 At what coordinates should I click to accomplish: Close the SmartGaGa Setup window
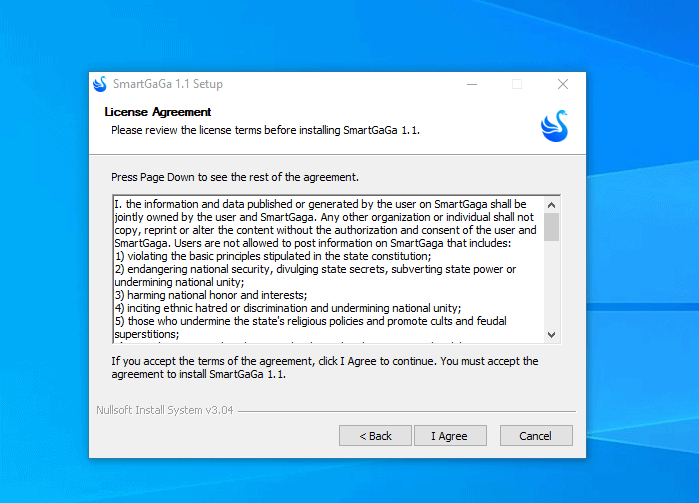tap(563, 84)
